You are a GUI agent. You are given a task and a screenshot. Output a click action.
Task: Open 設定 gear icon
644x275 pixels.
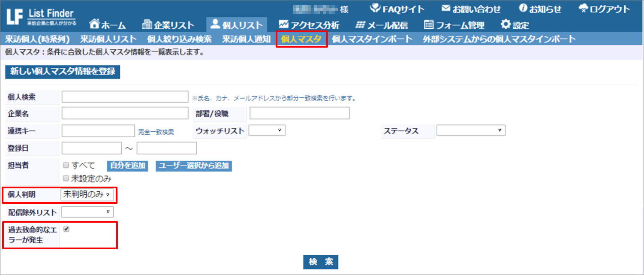[506, 24]
